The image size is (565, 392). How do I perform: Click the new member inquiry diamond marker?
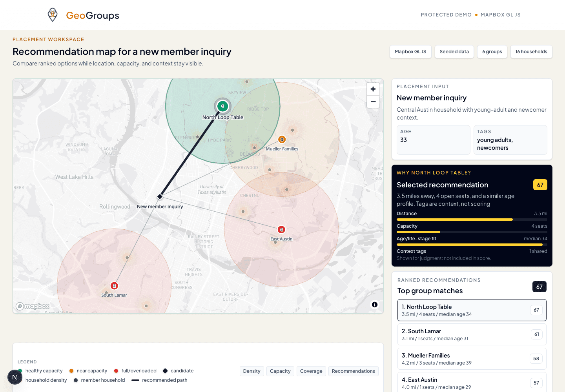pos(160,196)
